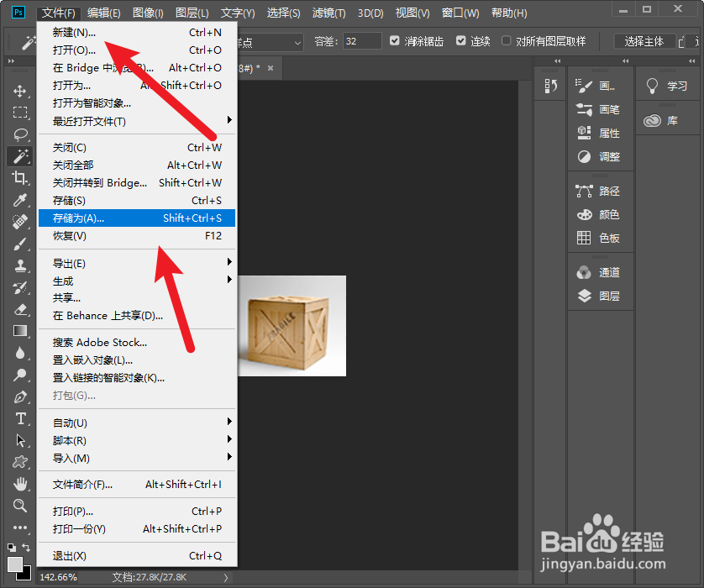This screenshot has width=704, height=588.
Task: Expand the Export (导出) submenu
Action: [x=136, y=264]
